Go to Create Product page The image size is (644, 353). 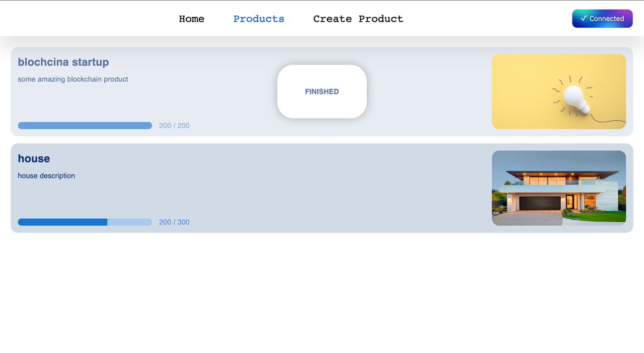pyautogui.click(x=358, y=19)
